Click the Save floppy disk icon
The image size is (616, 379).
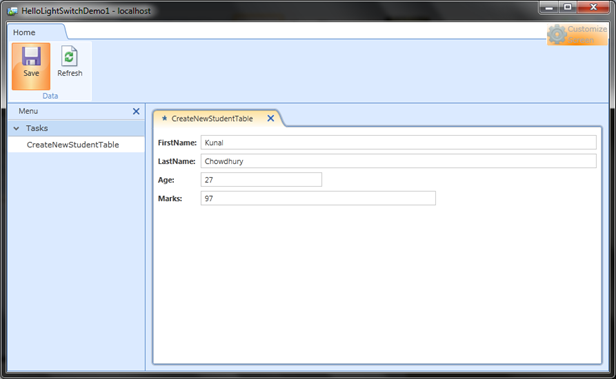(31, 57)
